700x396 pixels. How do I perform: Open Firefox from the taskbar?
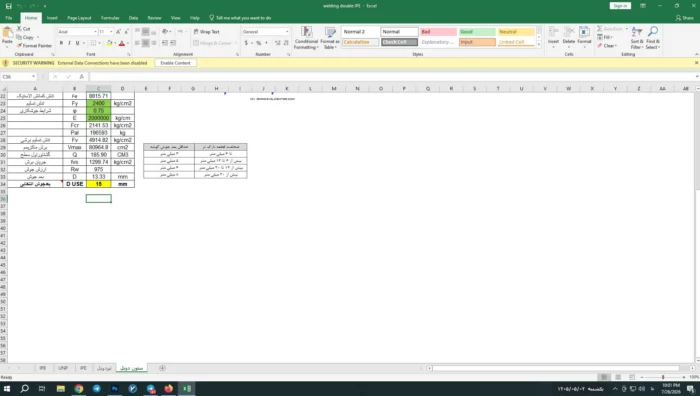pos(168,388)
